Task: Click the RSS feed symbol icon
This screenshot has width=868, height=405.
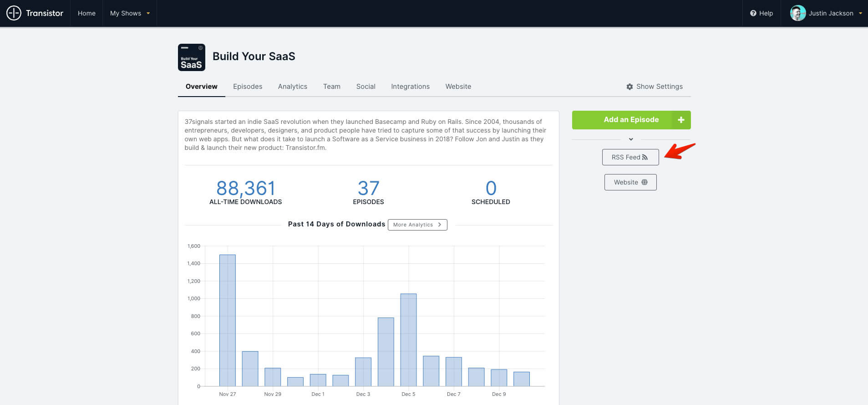Action: [x=645, y=157]
